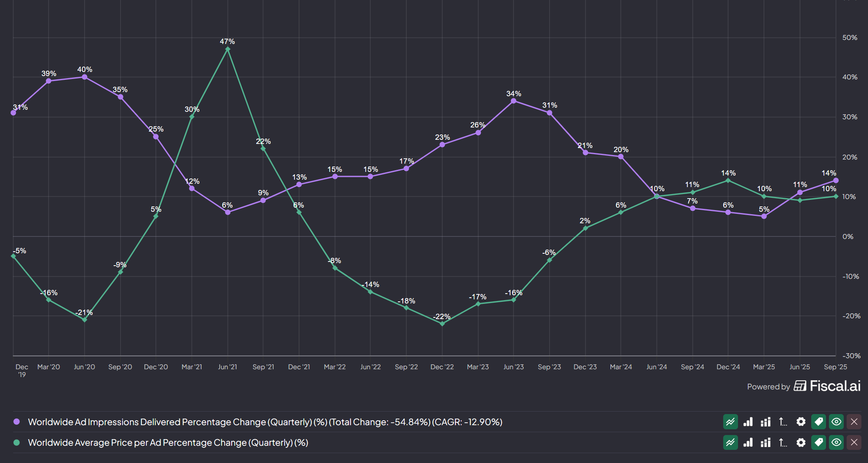Image resolution: width=868 pixels, height=463 pixels.
Task: Select line chart type for Ad Impressions series
Action: [x=730, y=422]
